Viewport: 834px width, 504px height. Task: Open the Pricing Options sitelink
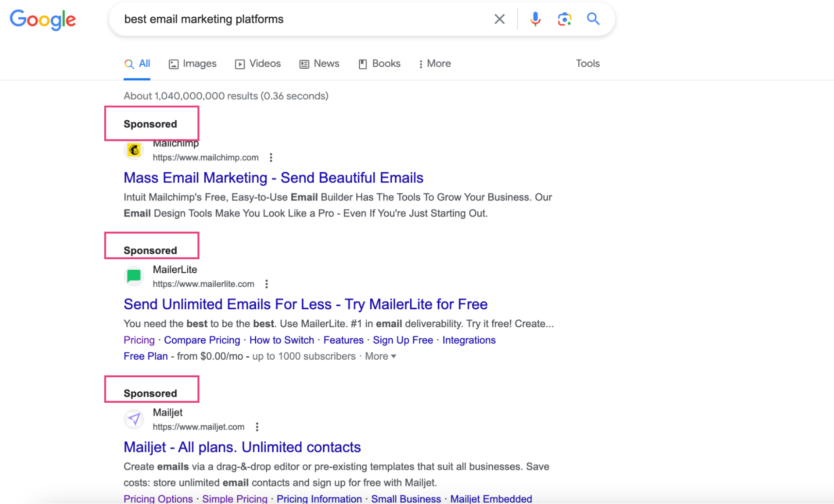(158, 499)
